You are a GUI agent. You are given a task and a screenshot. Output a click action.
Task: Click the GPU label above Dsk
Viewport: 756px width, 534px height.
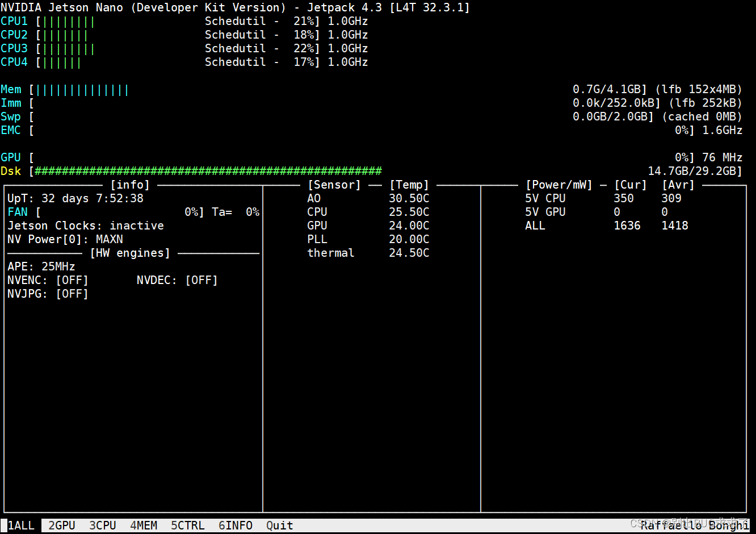(11, 157)
